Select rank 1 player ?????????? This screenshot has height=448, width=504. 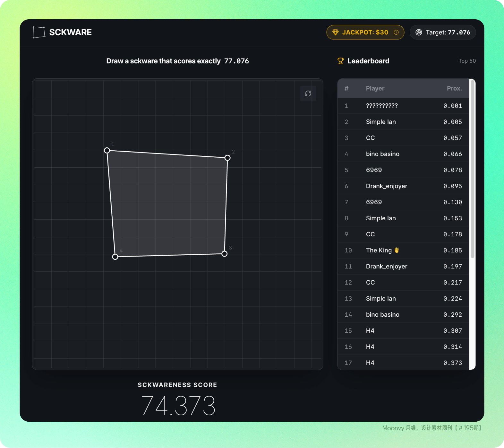(403, 106)
